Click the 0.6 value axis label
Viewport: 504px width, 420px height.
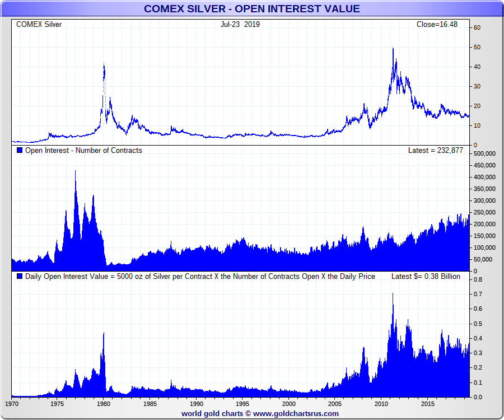tap(478, 309)
